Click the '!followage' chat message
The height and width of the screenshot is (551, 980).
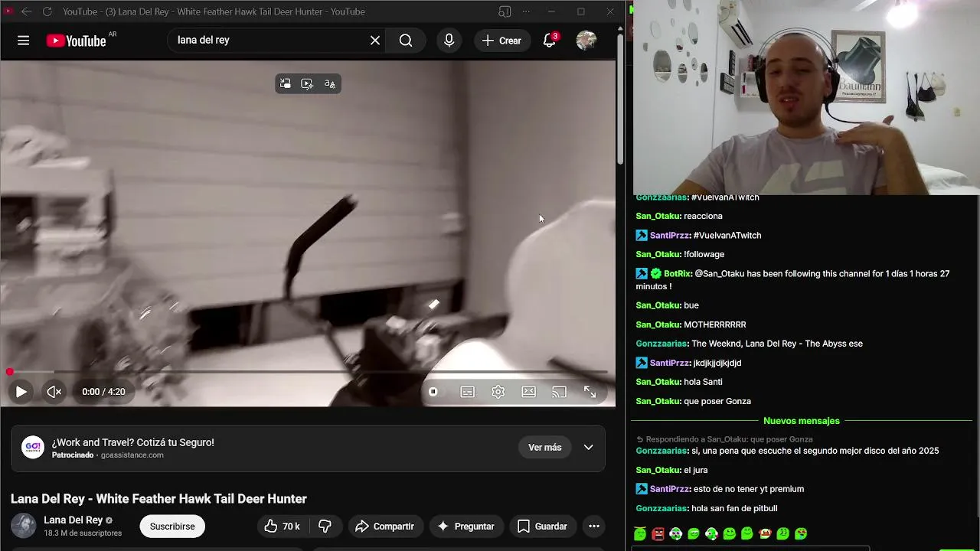pos(704,254)
